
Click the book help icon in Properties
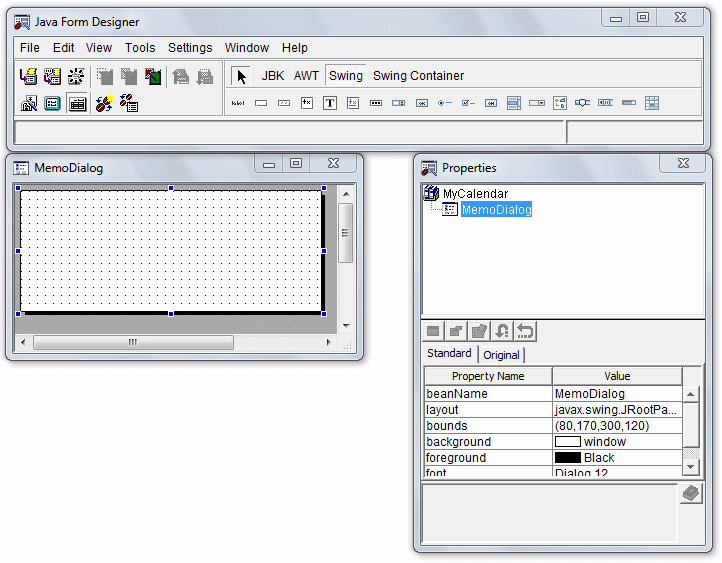(x=690, y=495)
